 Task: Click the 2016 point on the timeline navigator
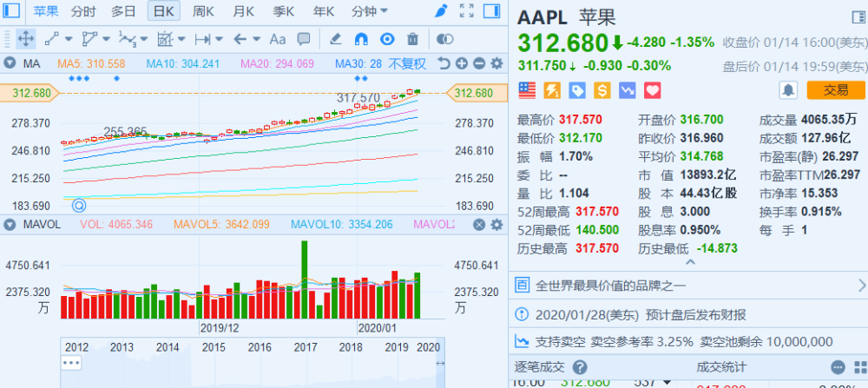click(x=260, y=347)
